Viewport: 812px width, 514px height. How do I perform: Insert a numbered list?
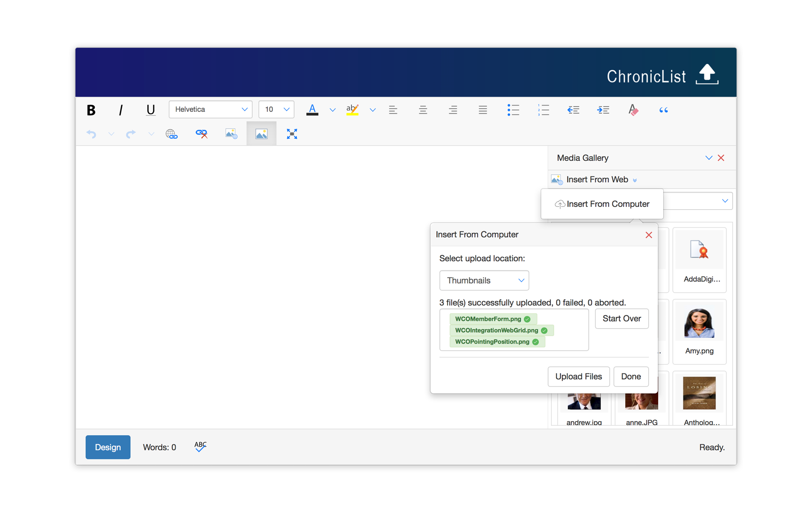543,110
